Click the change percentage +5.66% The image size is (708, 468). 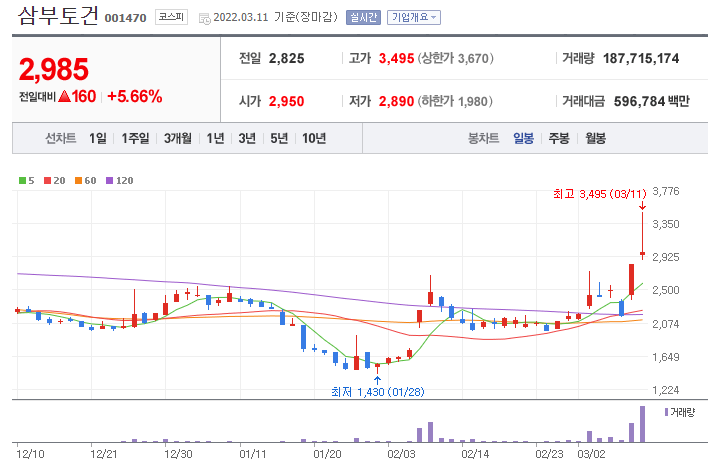click(x=135, y=96)
